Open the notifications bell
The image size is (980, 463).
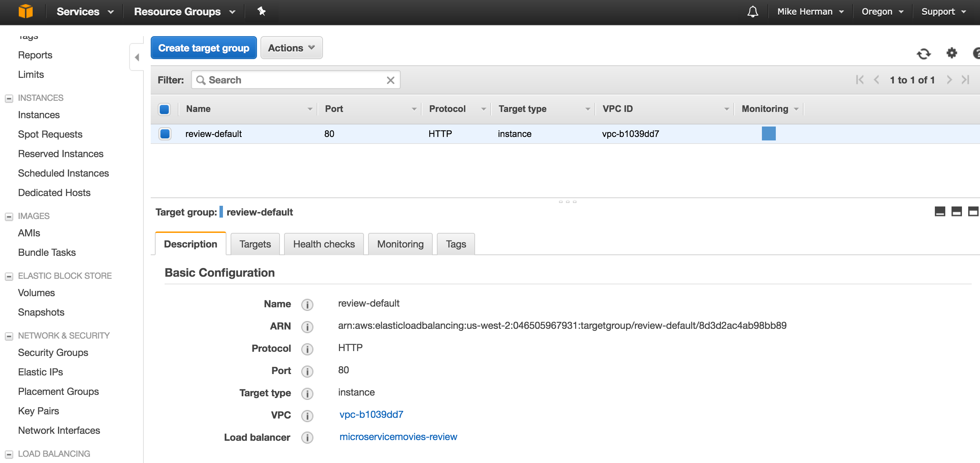(752, 11)
